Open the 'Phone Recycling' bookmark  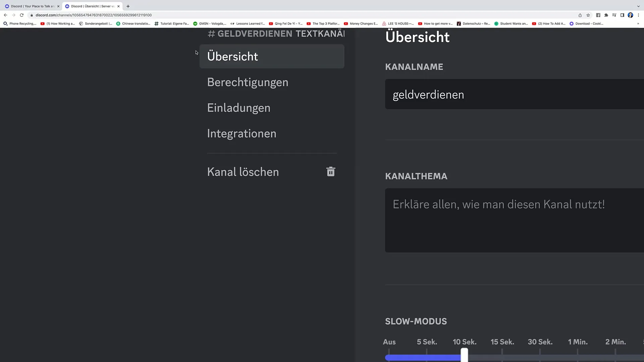[20, 23]
